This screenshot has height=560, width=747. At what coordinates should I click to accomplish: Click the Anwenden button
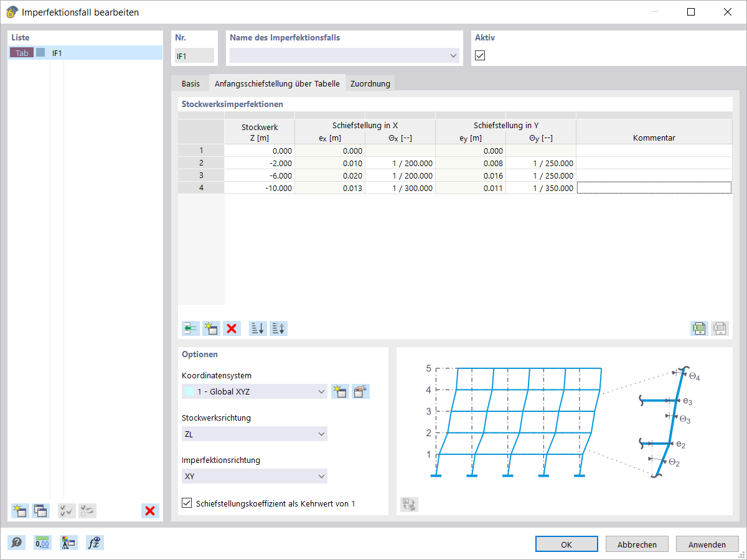[x=707, y=544]
